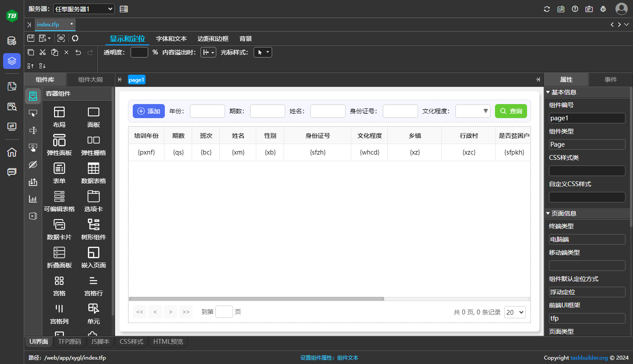Screen dimensions: 633x364
Task: Open the page size 20 dropdown
Action: click(515, 312)
